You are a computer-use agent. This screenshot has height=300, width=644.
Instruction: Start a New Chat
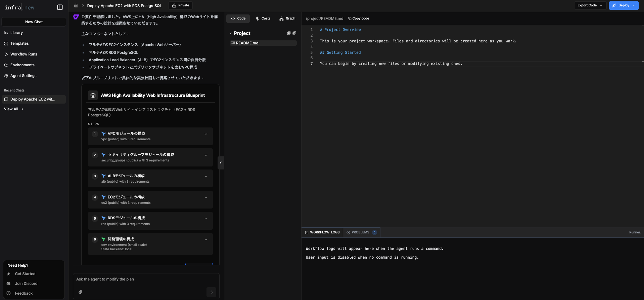(x=34, y=22)
